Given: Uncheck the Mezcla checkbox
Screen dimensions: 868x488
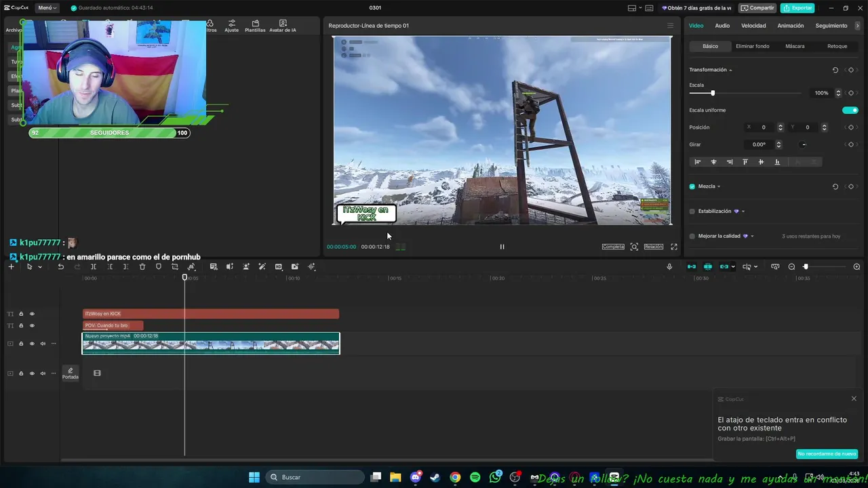Looking at the screenshot, I should (692, 186).
